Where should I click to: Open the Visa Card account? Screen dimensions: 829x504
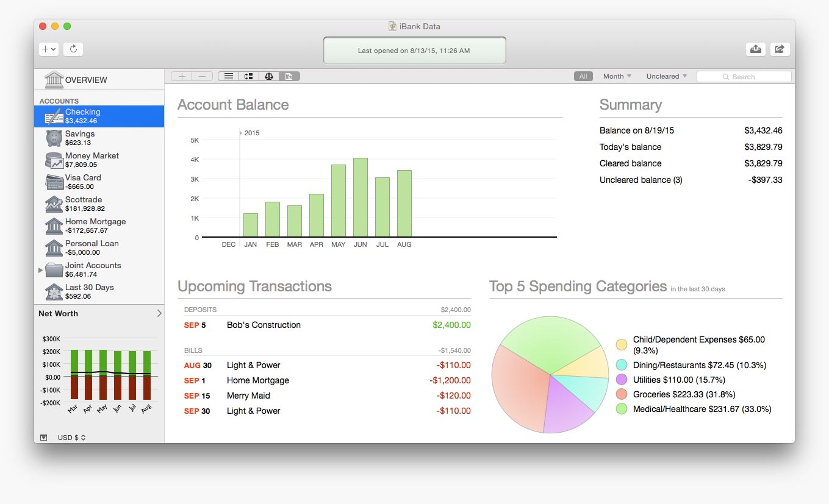[82, 182]
